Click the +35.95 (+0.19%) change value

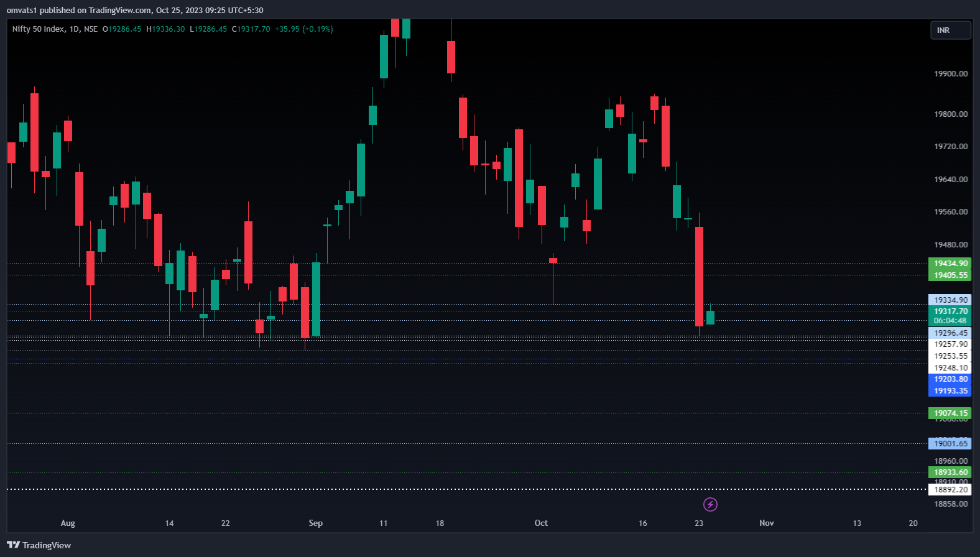pos(304,29)
